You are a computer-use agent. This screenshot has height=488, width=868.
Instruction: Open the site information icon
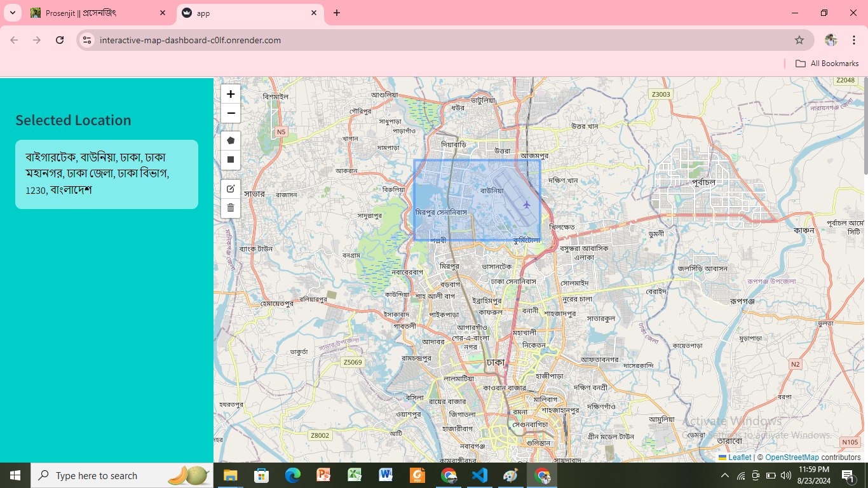(88, 40)
